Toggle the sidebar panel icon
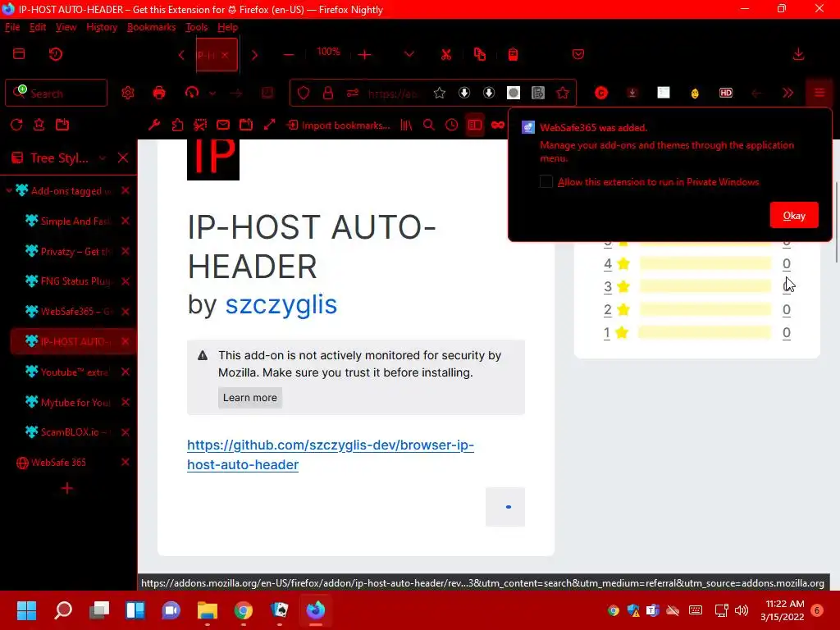 click(x=475, y=125)
